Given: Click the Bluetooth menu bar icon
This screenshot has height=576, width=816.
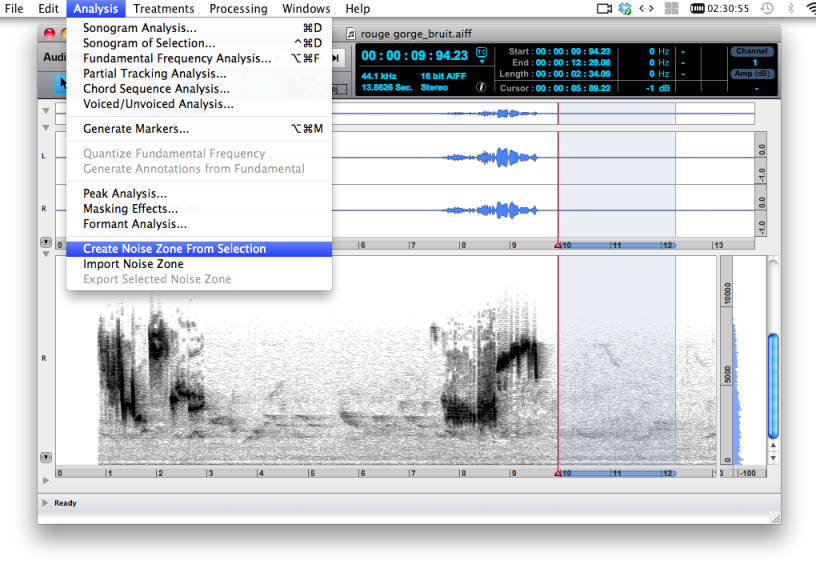Looking at the screenshot, I should pos(791,8).
